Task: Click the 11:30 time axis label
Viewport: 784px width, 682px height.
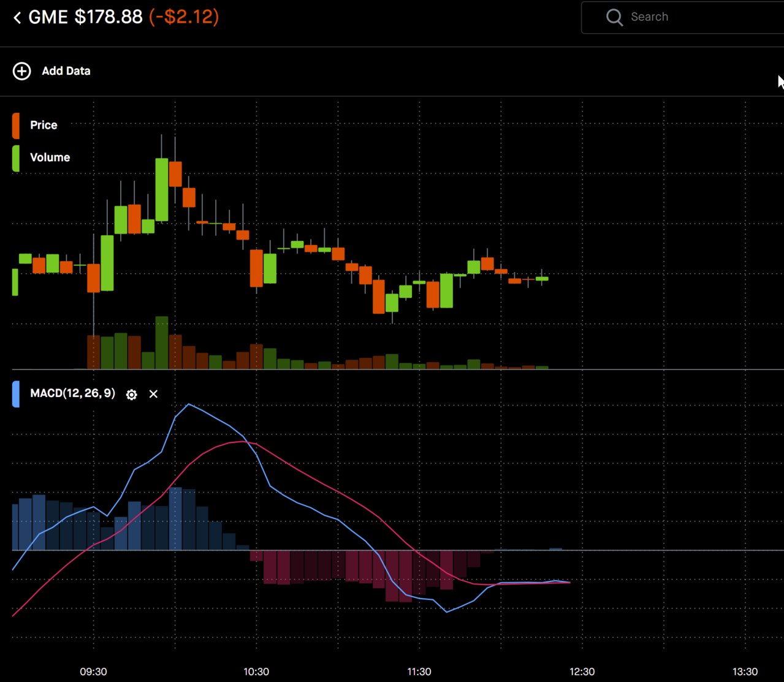Action: point(419,672)
